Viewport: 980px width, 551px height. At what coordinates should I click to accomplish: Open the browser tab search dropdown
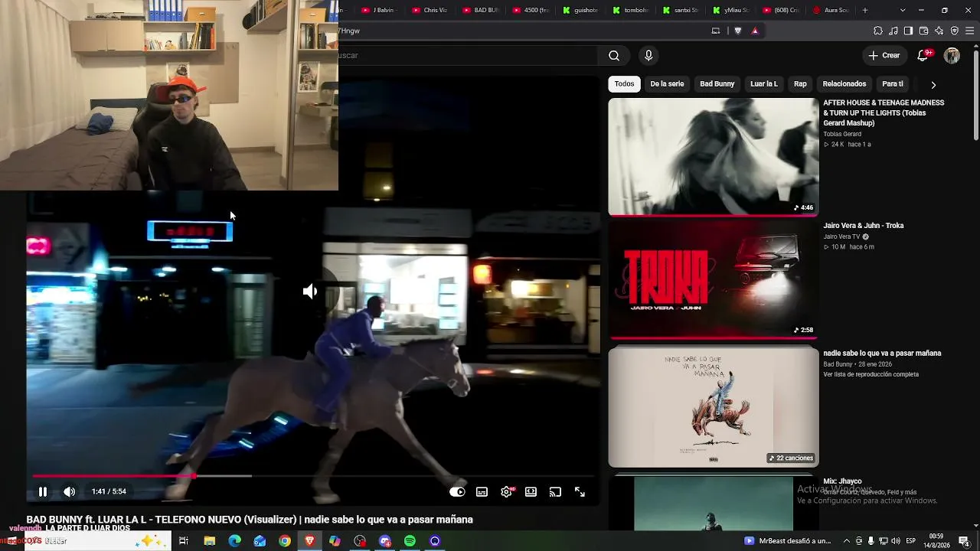(x=903, y=10)
